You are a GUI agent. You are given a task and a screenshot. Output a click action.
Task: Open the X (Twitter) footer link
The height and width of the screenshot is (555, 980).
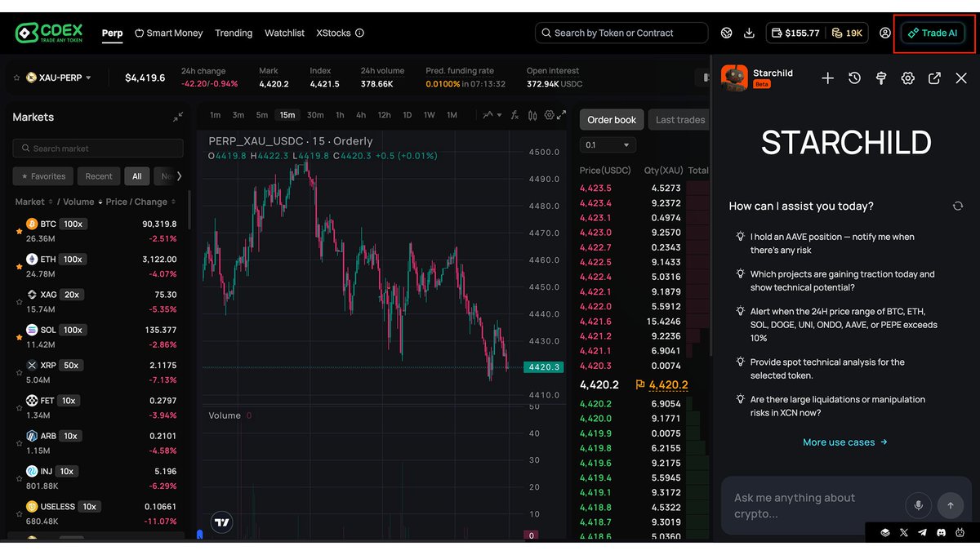pyautogui.click(x=903, y=532)
